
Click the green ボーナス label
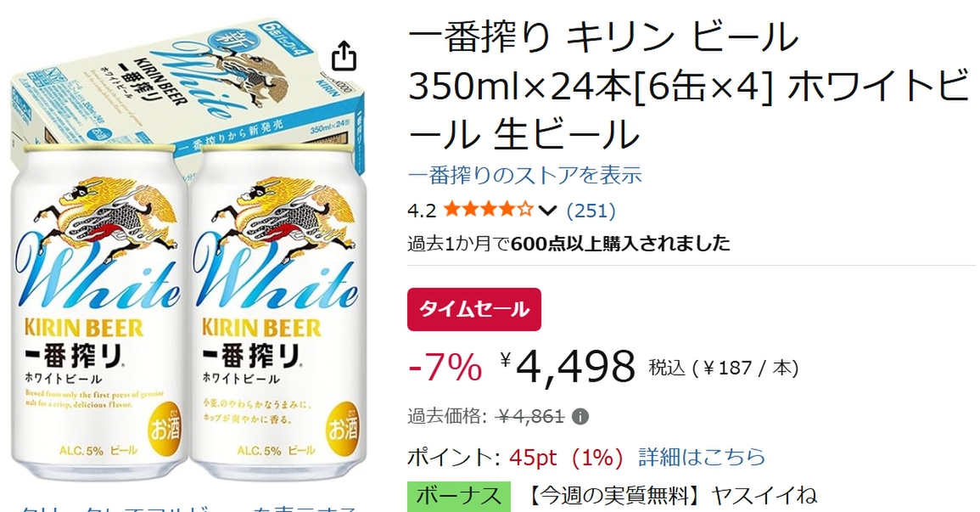click(459, 496)
